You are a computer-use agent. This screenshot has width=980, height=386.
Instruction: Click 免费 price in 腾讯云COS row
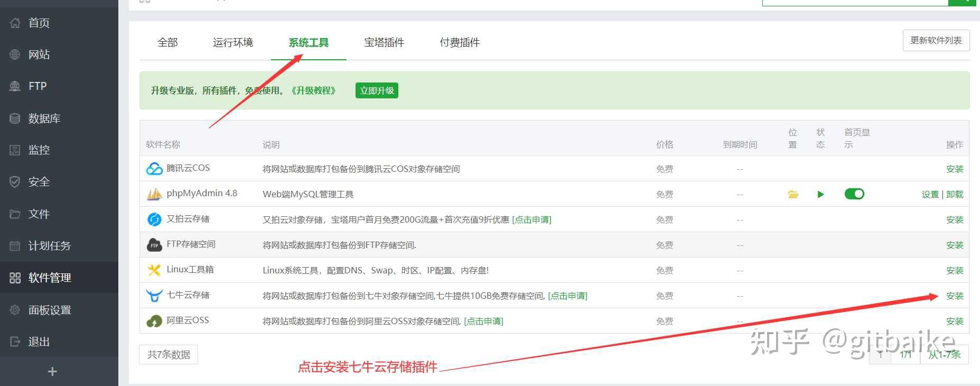click(x=665, y=169)
